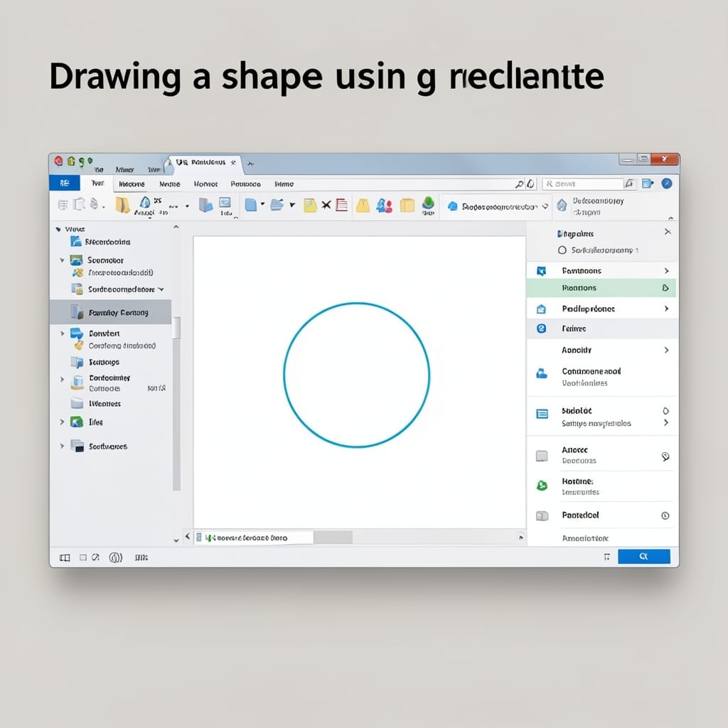This screenshot has width=728, height=728.
Task: Select the highlighted 'Pormloy Comong' tree row
Action: click(x=110, y=312)
